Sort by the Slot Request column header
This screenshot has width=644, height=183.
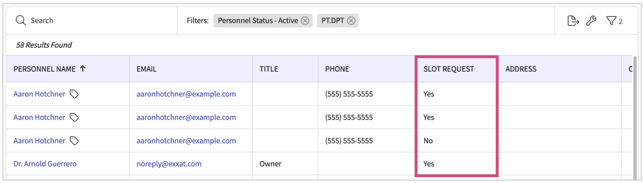point(448,69)
